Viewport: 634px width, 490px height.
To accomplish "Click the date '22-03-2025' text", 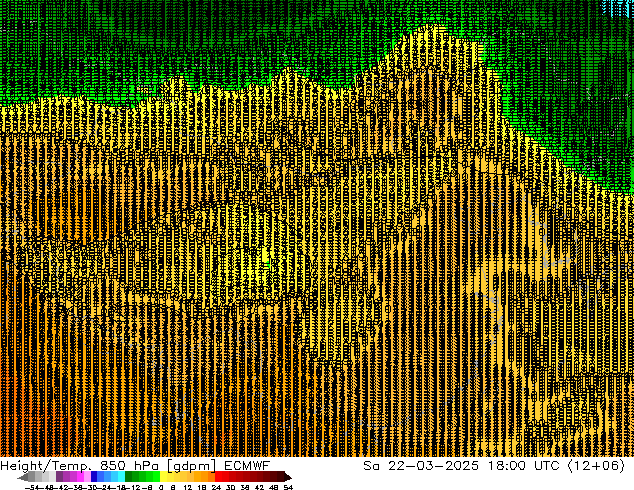I will pos(433,466).
